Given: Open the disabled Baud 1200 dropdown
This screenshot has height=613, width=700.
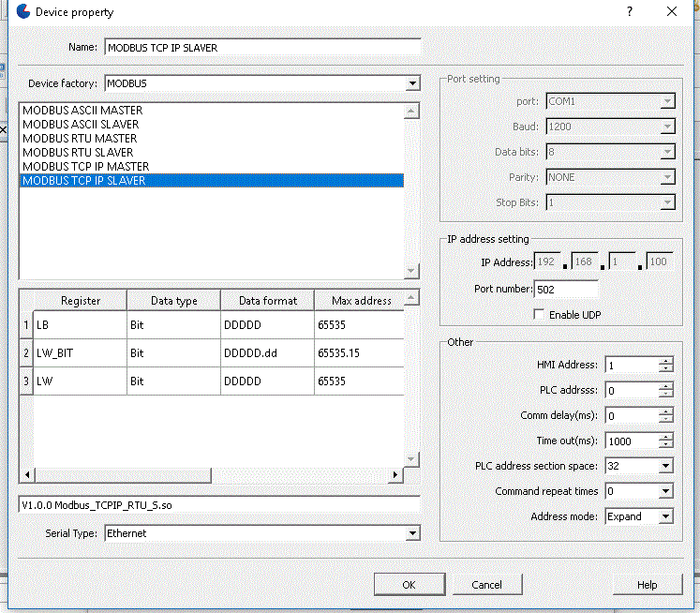Looking at the screenshot, I should (x=667, y=127).
